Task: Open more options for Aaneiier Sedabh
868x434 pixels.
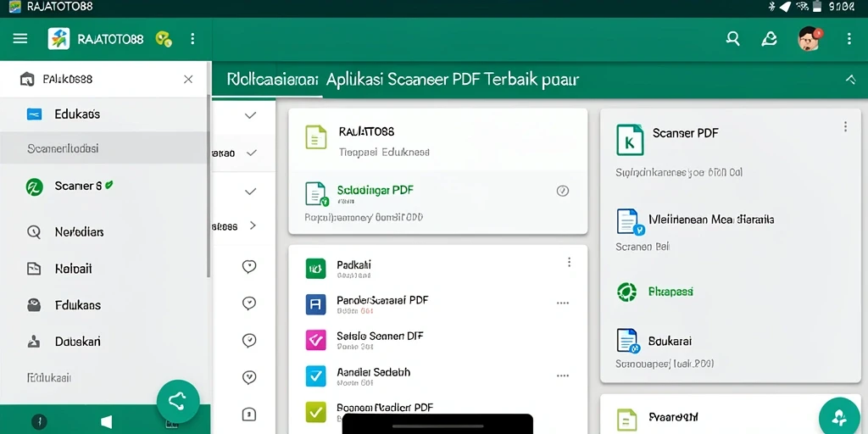Action: (563, 376)
